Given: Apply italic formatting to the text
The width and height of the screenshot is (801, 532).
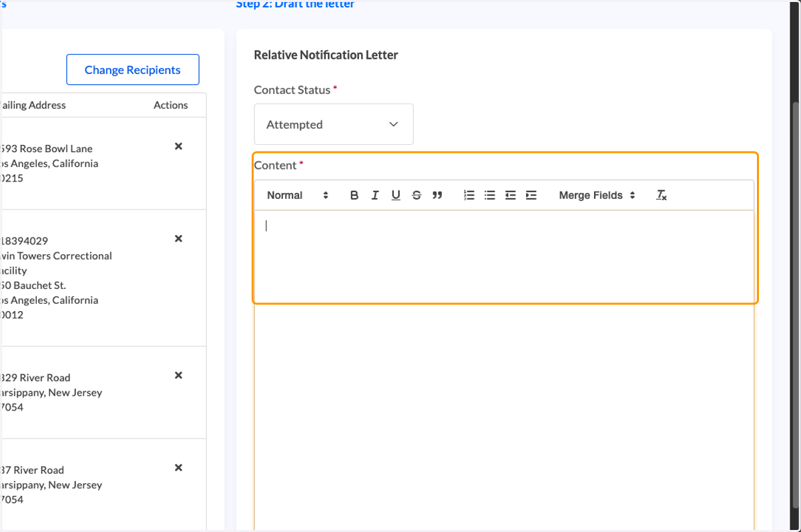Looking at the screenshot, I should click(x=375, y=196).
